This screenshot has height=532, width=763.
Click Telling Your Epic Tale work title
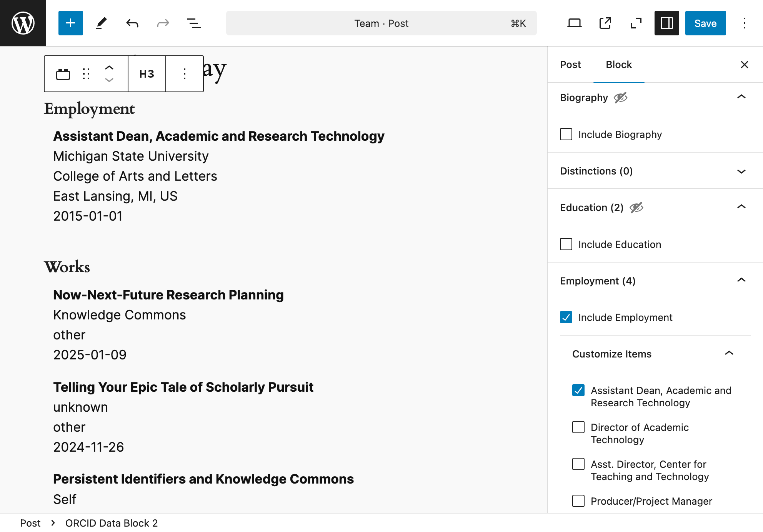[183, 387]
